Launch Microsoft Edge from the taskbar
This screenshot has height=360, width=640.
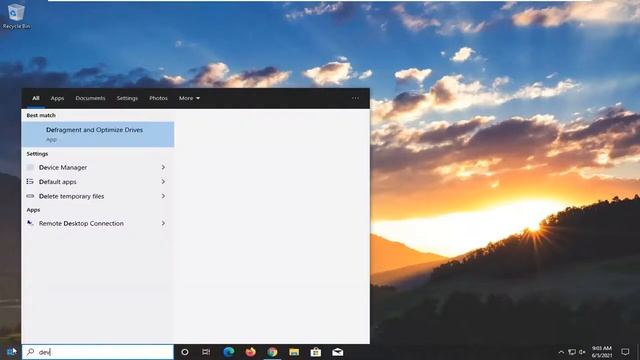click(x=229, y=352)
